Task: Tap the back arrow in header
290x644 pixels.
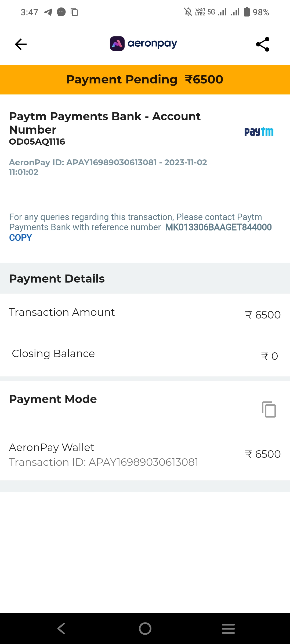Action: coord(21,44)
